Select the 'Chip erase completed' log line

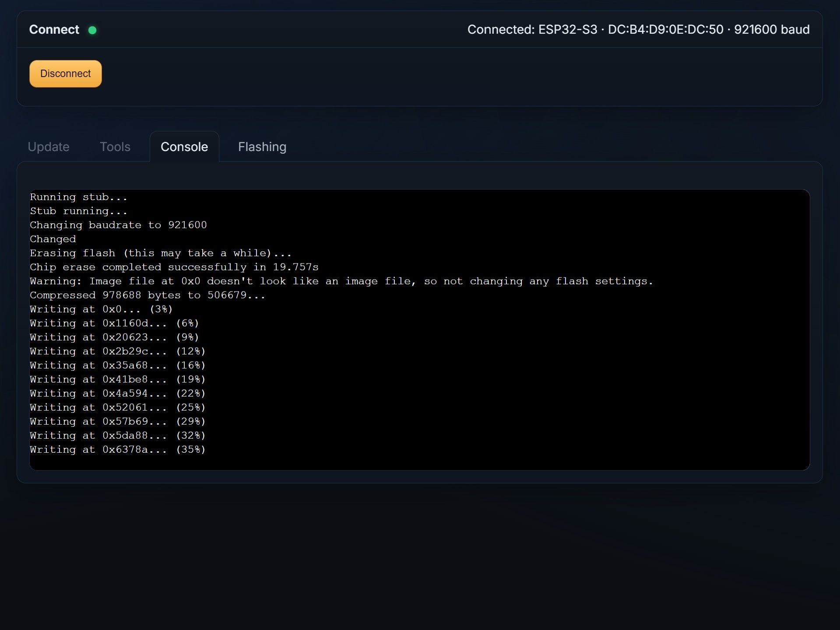174,267
